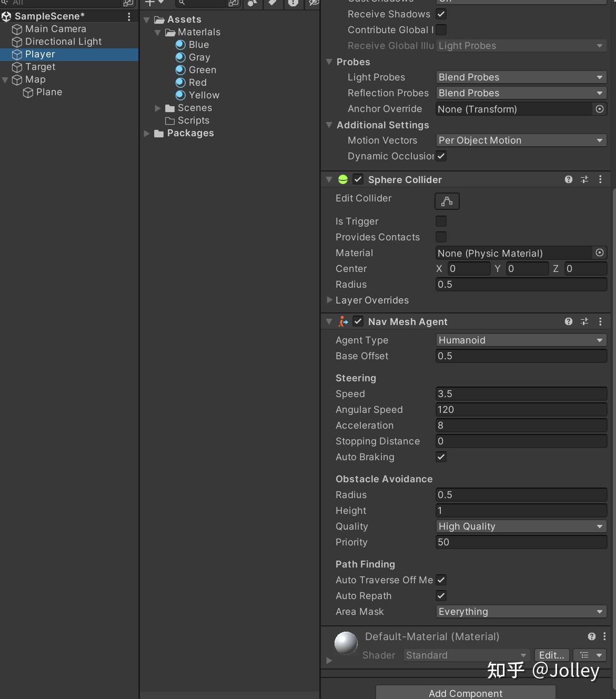
Task: Open the Nav Mesh Agent presets icon
Action: tap(584, 321)
